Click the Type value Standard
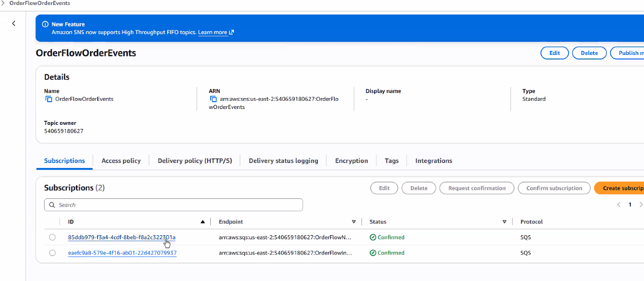The width and height of the screenshot is (644, 281). pos(534,99)
